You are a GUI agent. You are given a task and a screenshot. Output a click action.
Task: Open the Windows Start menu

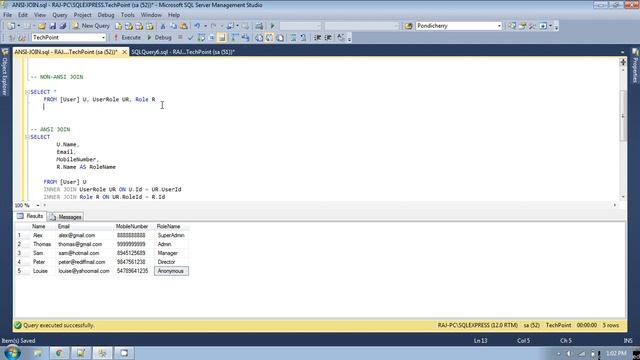[x=12, y=353]
